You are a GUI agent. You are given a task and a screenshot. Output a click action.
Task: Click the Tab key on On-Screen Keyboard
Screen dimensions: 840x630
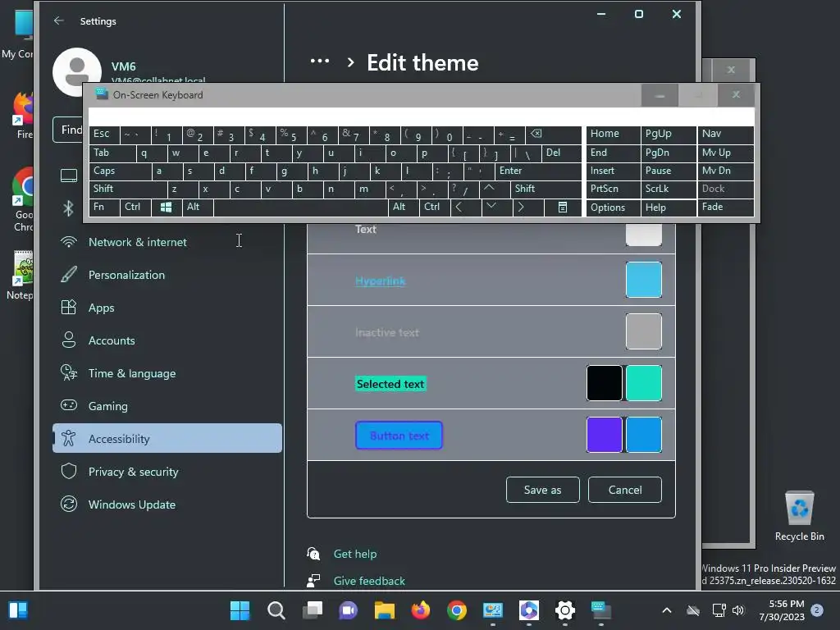(x=112, y=153)
